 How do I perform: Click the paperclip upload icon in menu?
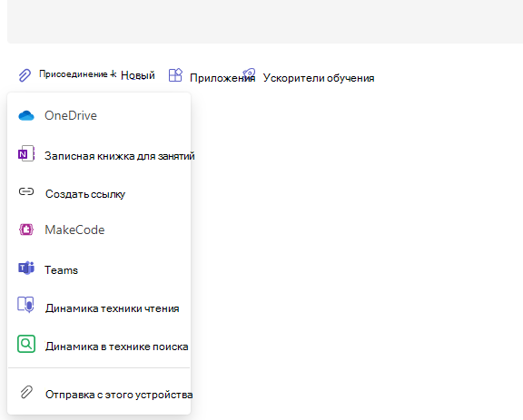(x=26, y=392)
